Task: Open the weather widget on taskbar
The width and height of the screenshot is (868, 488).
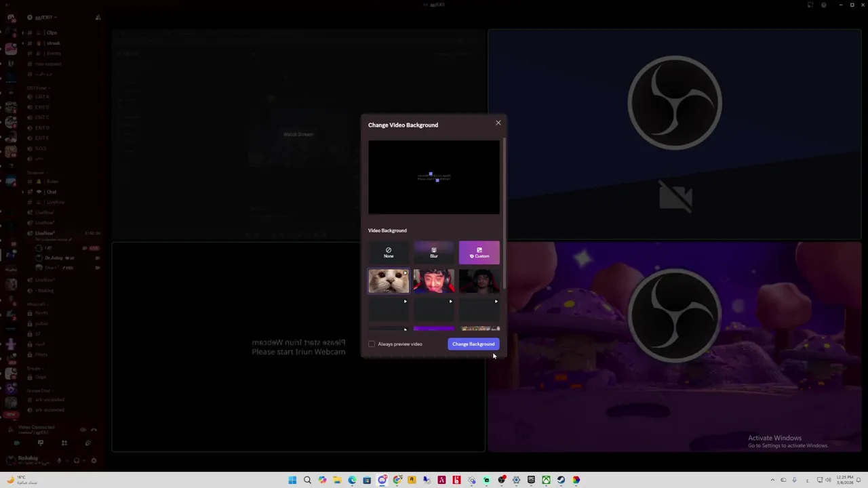Action: click(x=22, y=480)
